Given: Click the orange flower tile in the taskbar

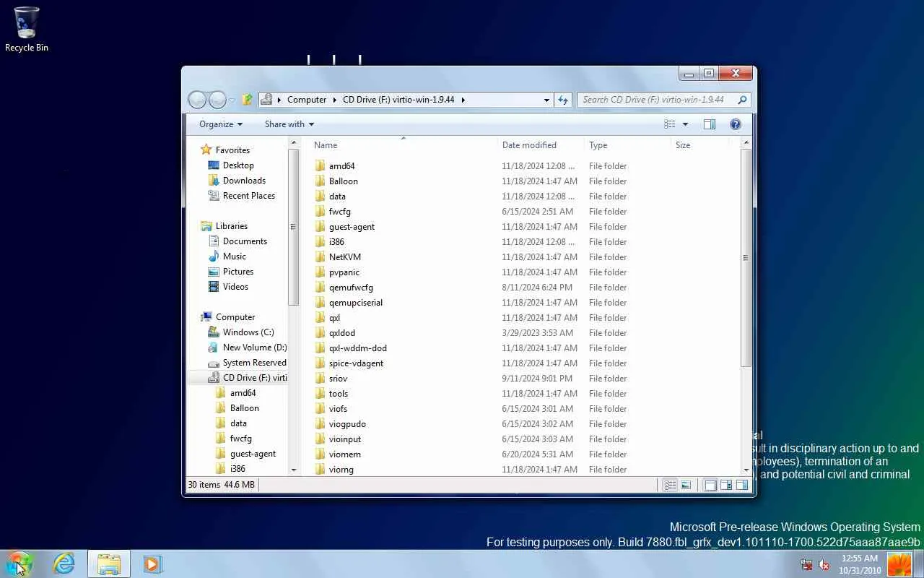Looking at the screenshot, I should coord(899,564).
